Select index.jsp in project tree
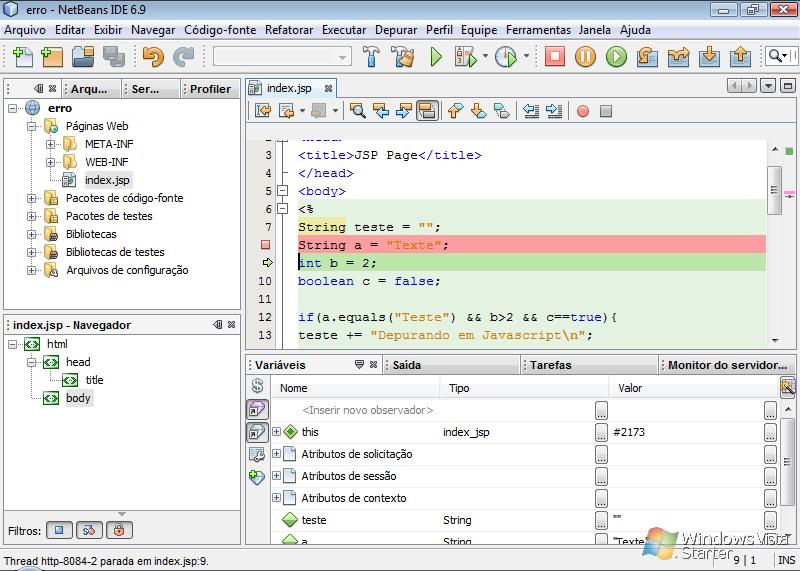This screenshot has height=571, width=800. [x=107, y=180]
